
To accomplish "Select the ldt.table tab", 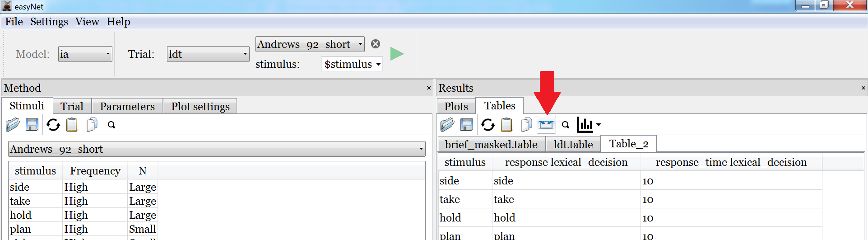I will [573, 145].
